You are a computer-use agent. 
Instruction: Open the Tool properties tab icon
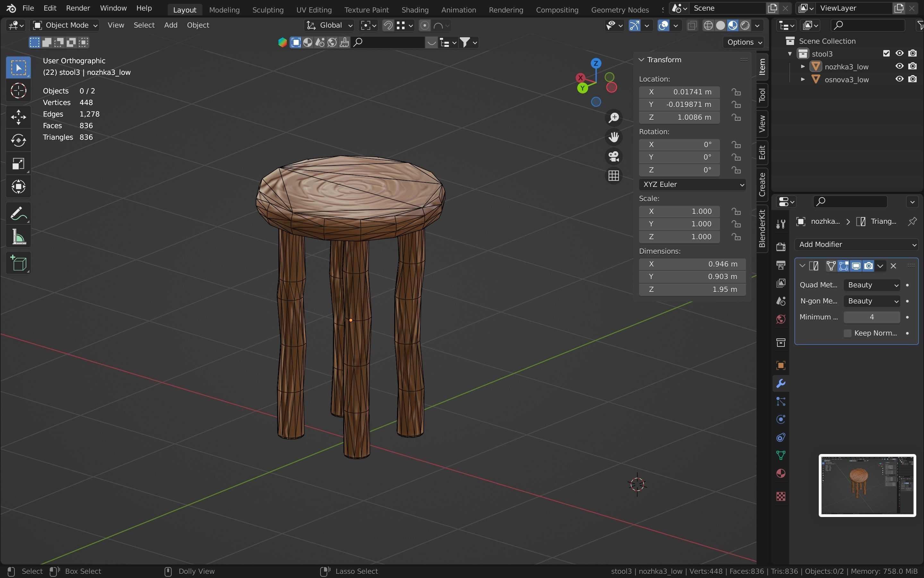[x=781, y=224]
